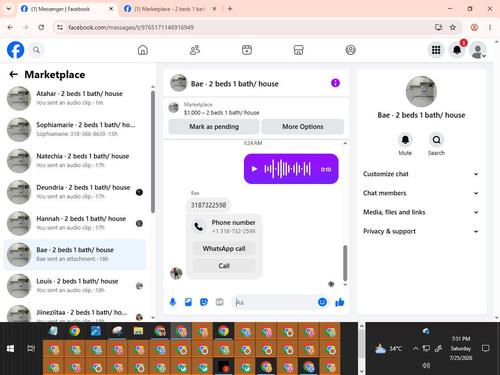Expand Privacy & support section
The height and width of the screenshot is (375, 500).
421,231
